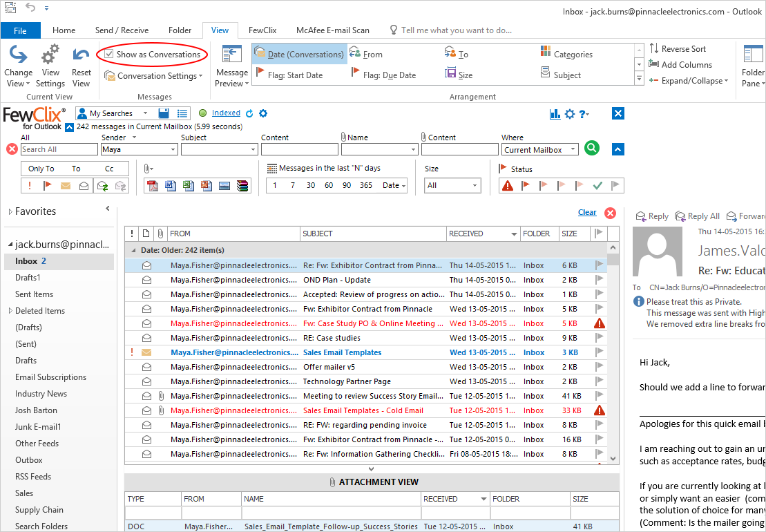Switch to the Home tab

tap(64, 30)
